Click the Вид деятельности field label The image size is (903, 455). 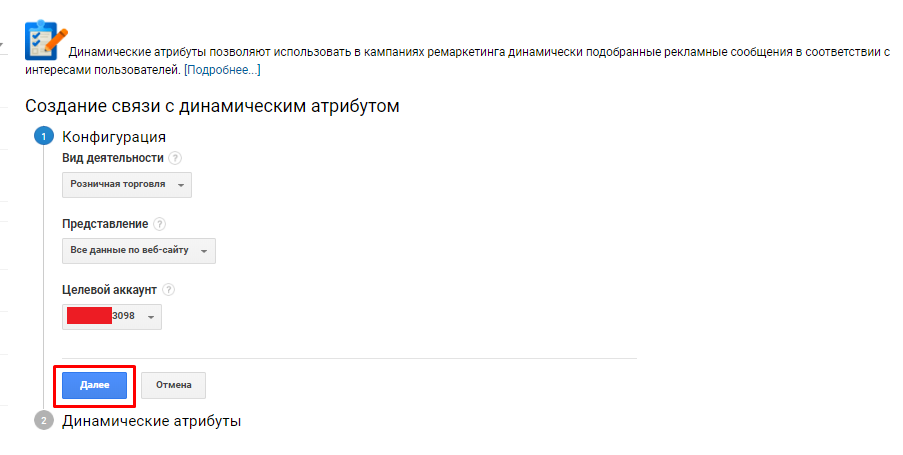(113, 158)
